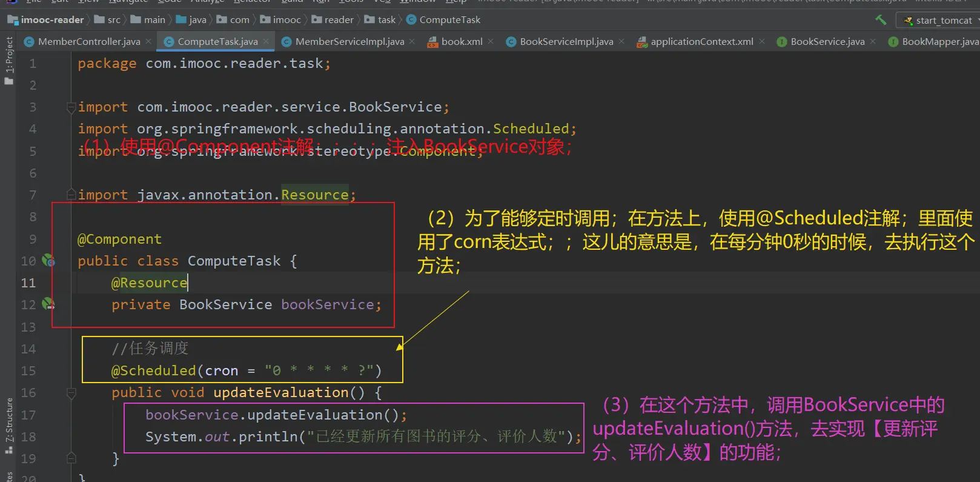Open the Project tool window
Viewport: 980px width, 482px height.
[x=8, y=61]
